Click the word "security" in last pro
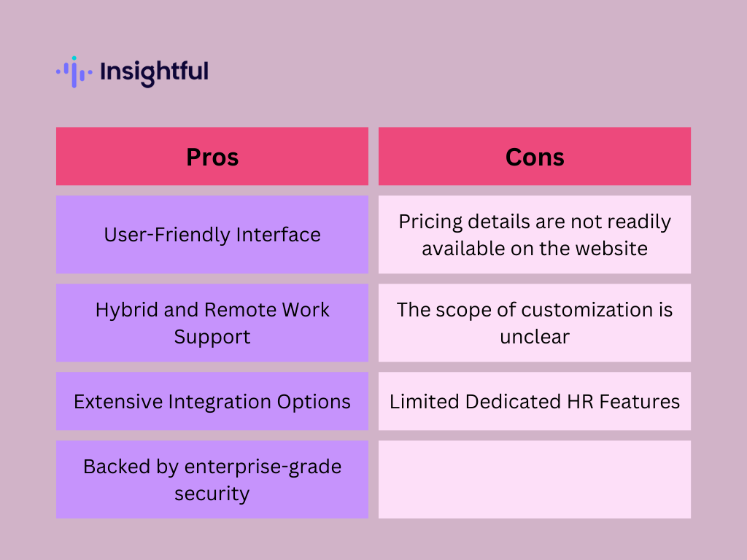Screen dimensions: 747x560 pos(212,494)
